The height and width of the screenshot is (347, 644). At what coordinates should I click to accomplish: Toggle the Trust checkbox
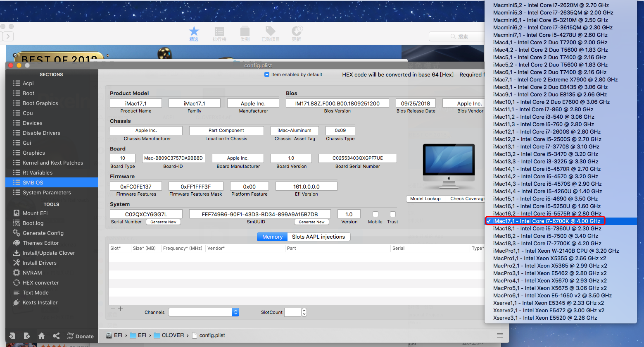(x=393, y=214)
